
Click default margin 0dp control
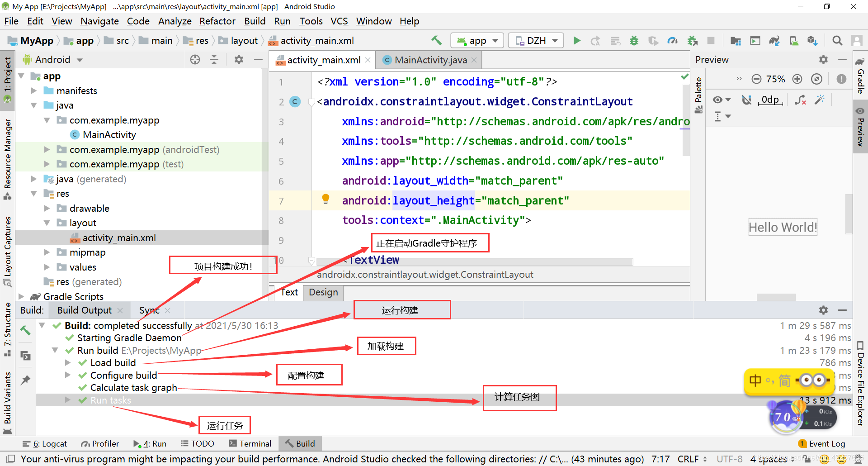click(x=771, y=100)
